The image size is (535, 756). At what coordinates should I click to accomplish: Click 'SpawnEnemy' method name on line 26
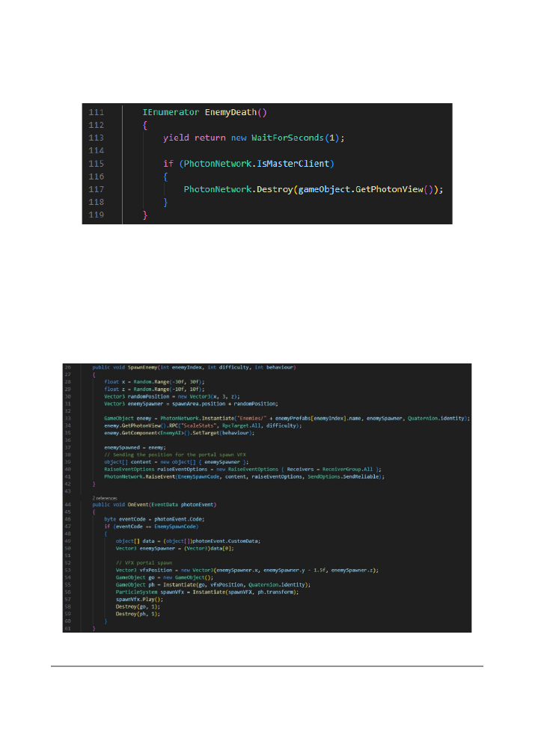coord(142,367)
